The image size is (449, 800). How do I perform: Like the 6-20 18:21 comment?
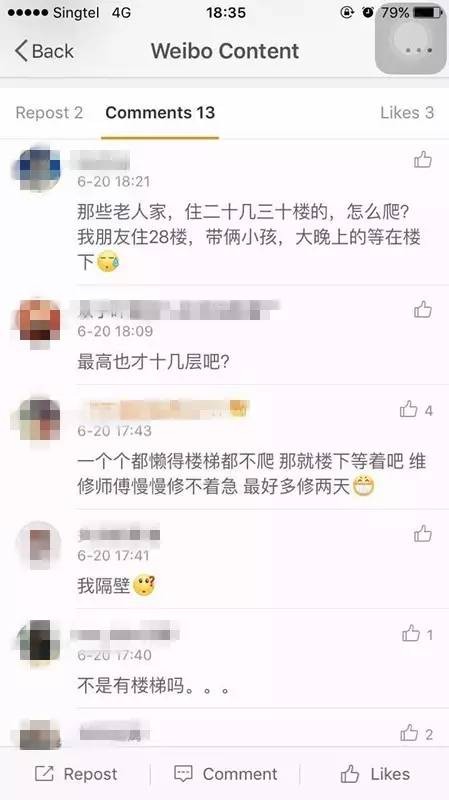(x=422, y=160)
